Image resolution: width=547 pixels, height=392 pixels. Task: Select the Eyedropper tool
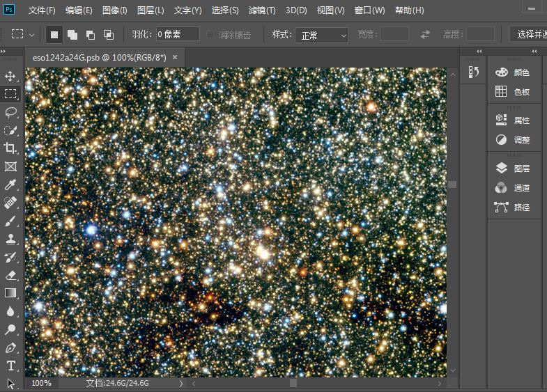10,185
